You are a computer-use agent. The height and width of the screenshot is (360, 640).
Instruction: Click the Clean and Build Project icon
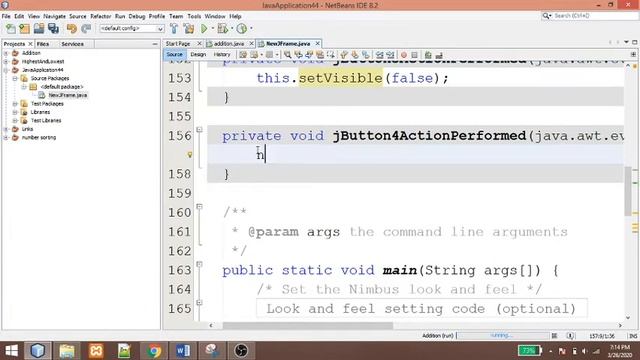[189, 29]
